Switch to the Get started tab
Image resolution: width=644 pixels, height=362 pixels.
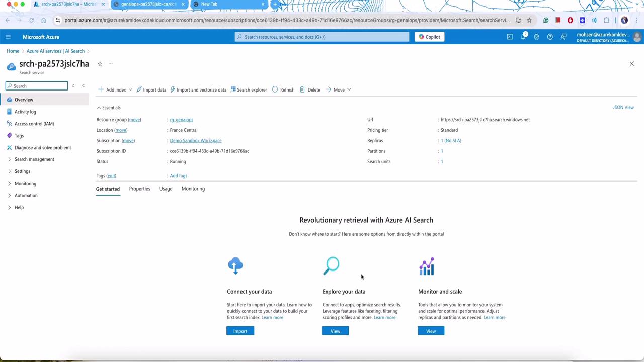pyautogui.click(x=108, y=189)
